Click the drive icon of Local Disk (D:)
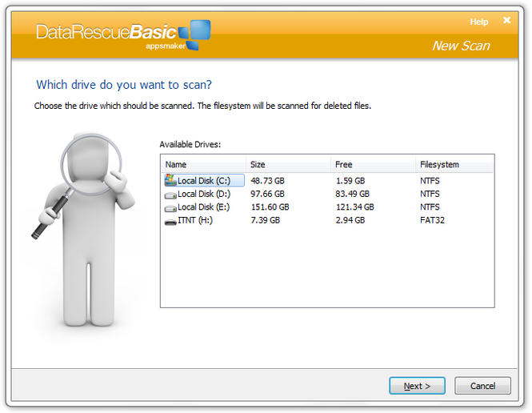The width and height of the screenshot is (532, 413). click(170, 195)
